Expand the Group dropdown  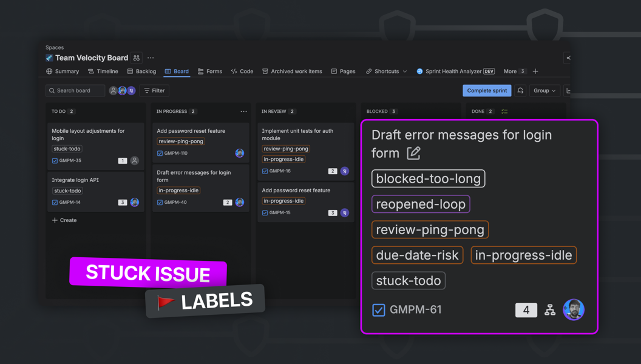[544, 90]
